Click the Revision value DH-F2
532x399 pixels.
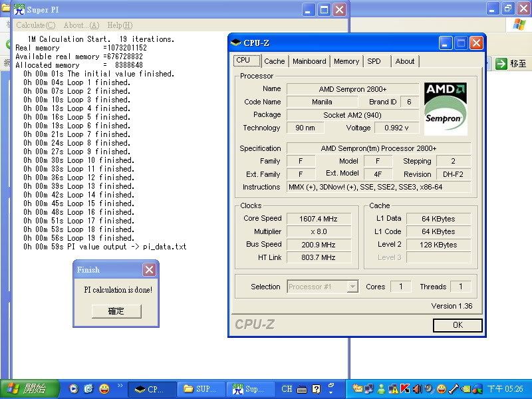coord(454,174)
